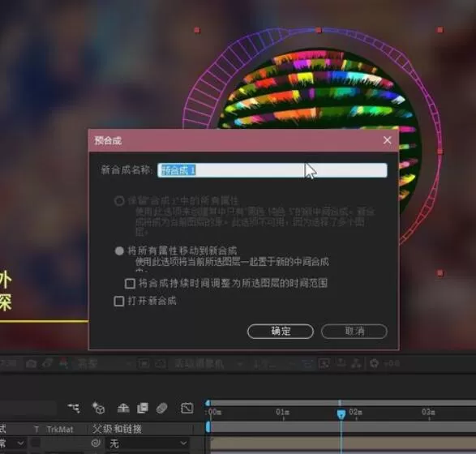Close the 预合成 dialog with the X
476x454 pixels.
click(387, 140)
